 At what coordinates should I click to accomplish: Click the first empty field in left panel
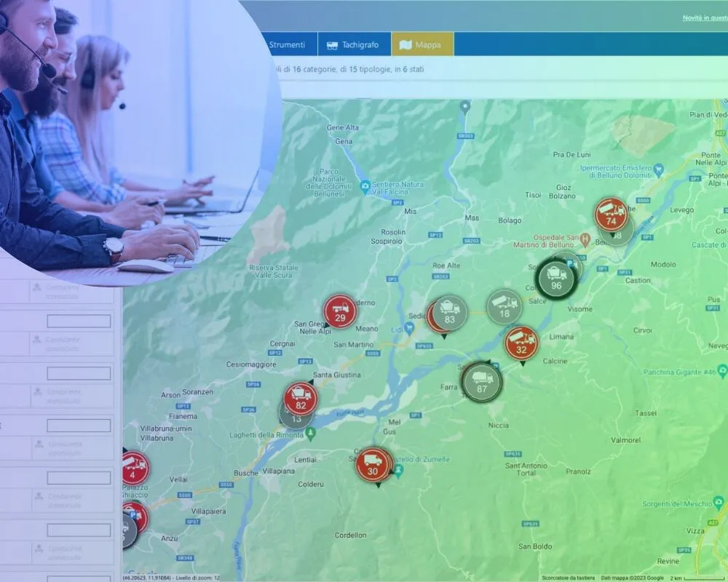[x=79, y=321]
